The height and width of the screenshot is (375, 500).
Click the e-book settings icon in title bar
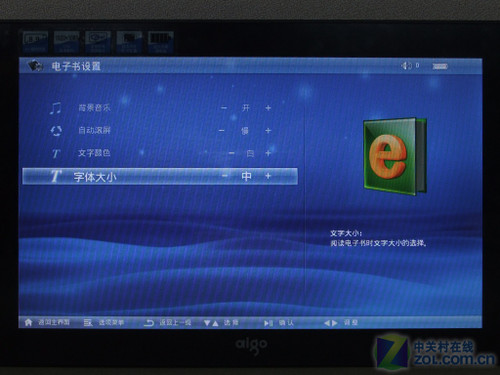35,65
